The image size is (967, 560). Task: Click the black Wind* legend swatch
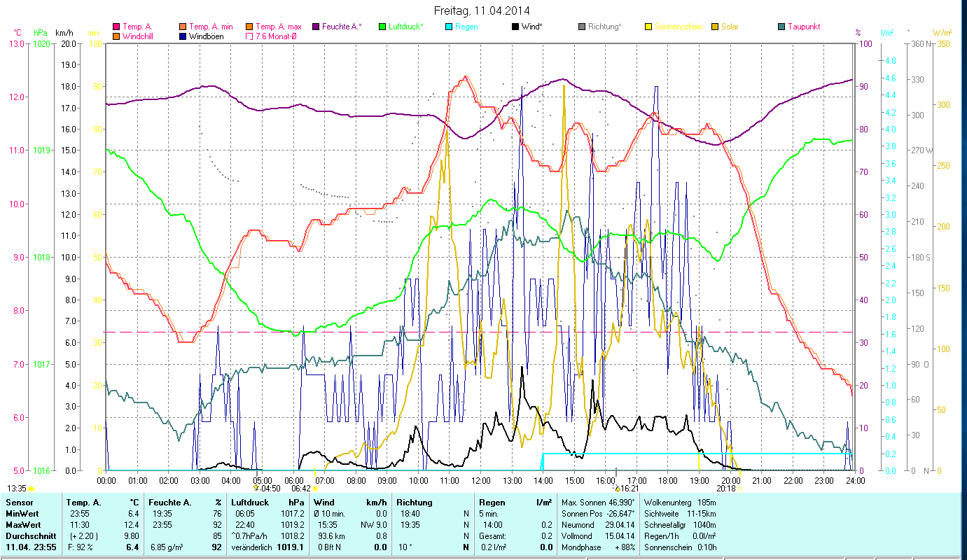pyautogui.click(x=515, y=27)
